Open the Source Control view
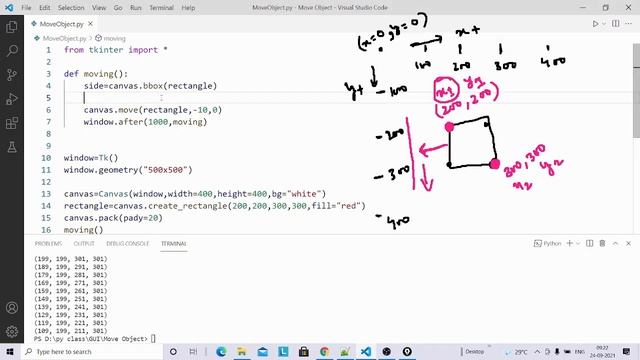 click(x=12, y=75)
